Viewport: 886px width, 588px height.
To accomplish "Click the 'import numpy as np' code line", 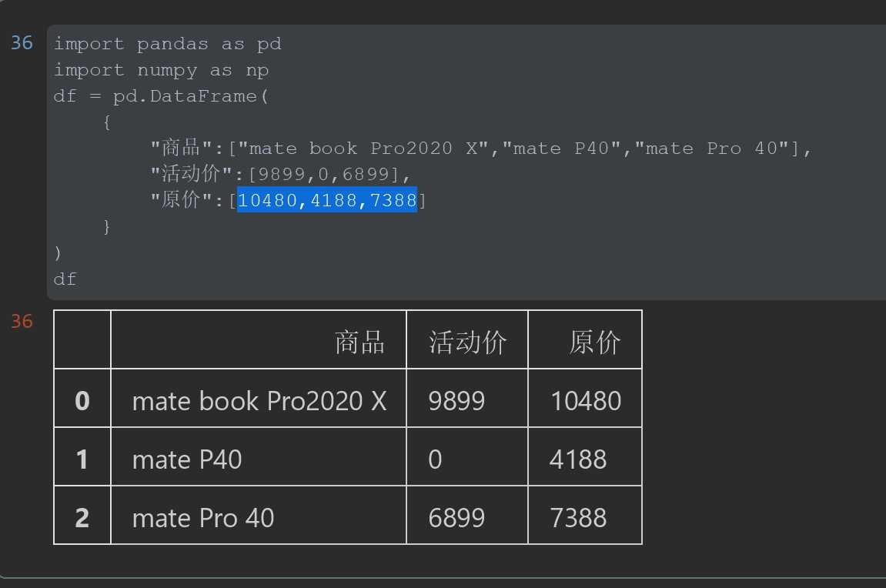I will tap(161, 70).
